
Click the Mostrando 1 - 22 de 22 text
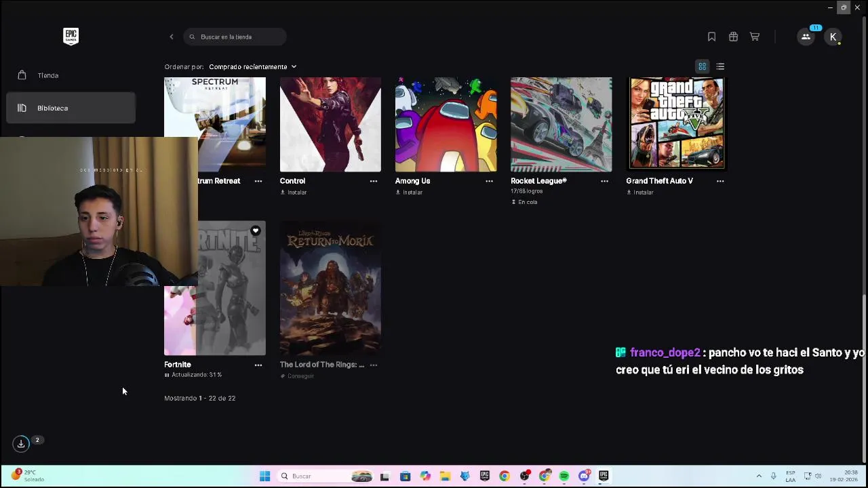pyautogui.click(x=199, y=399)
